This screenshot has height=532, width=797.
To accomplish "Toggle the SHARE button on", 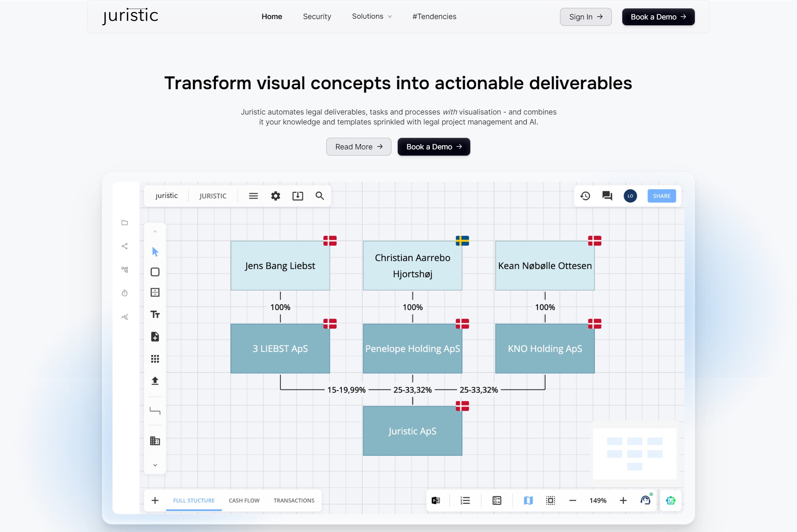I will (x=662, y=195).
